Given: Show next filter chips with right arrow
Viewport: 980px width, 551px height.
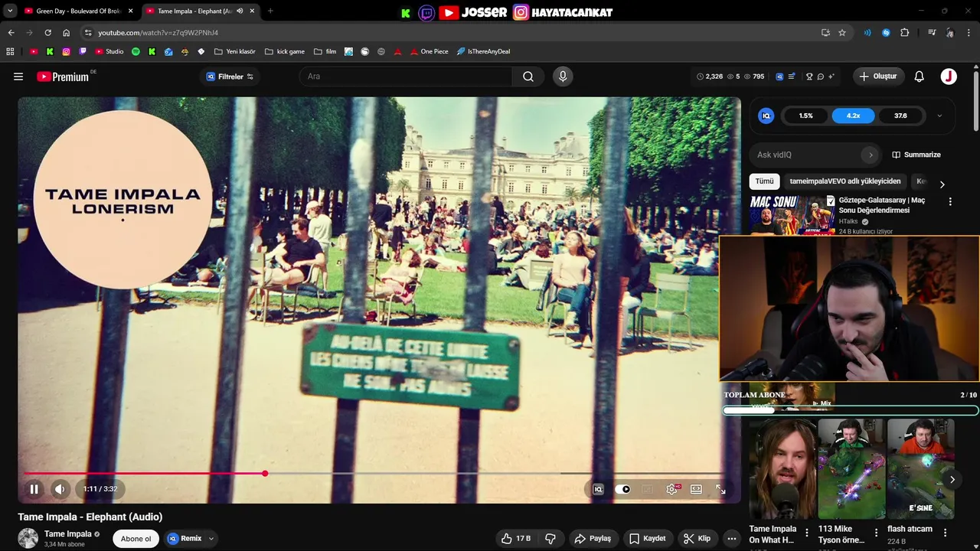Looking at the screenshot, I should [942, 184].
